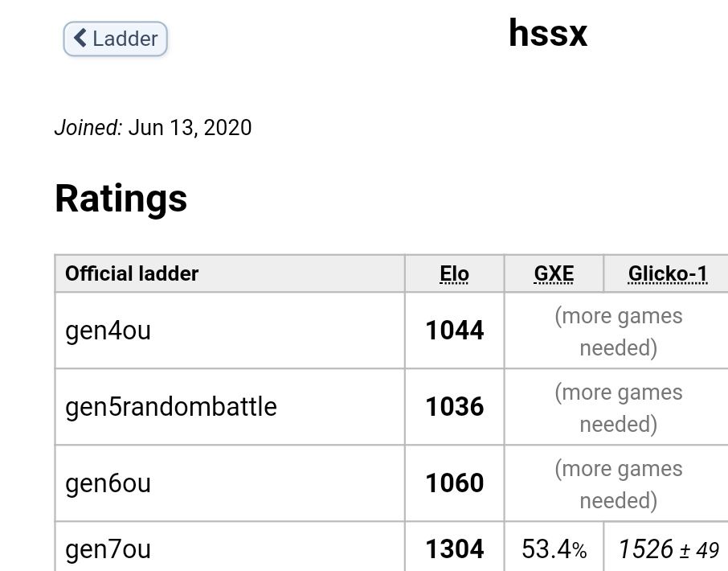Click the 1060 Elo value
The height and width of the screenshot is (571, 728).
pos(455,483)
